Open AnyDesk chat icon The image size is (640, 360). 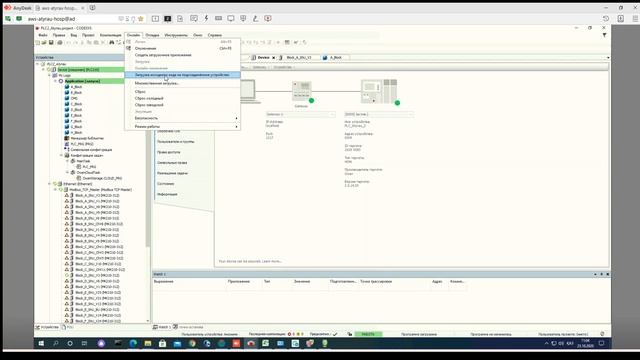(x=194, y=19)
